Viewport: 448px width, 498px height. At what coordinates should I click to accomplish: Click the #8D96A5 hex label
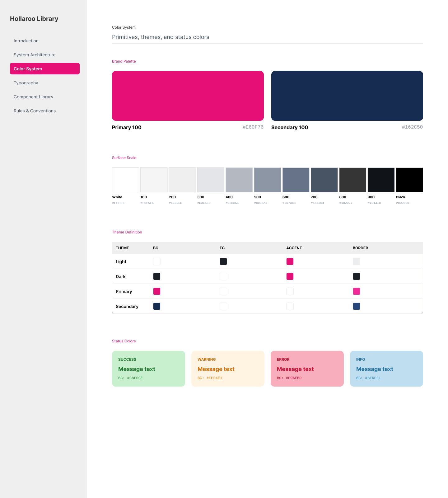pyautogui.click(x=261, y=203)
